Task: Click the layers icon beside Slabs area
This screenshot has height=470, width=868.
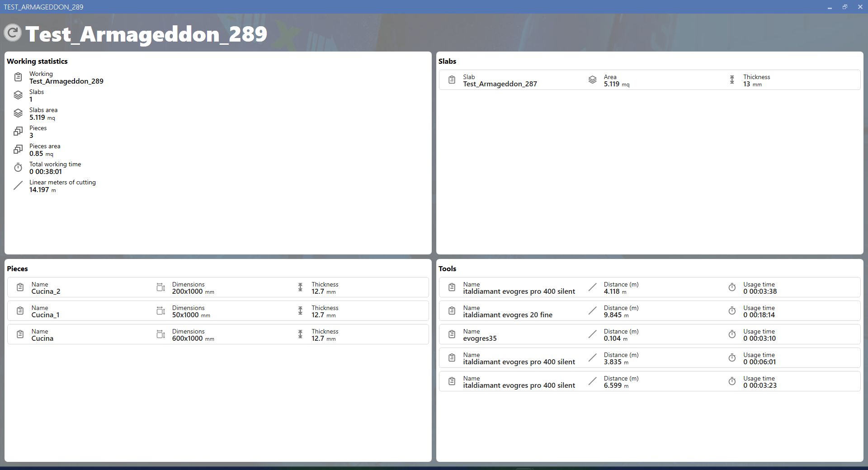Action: pos(18,113)
